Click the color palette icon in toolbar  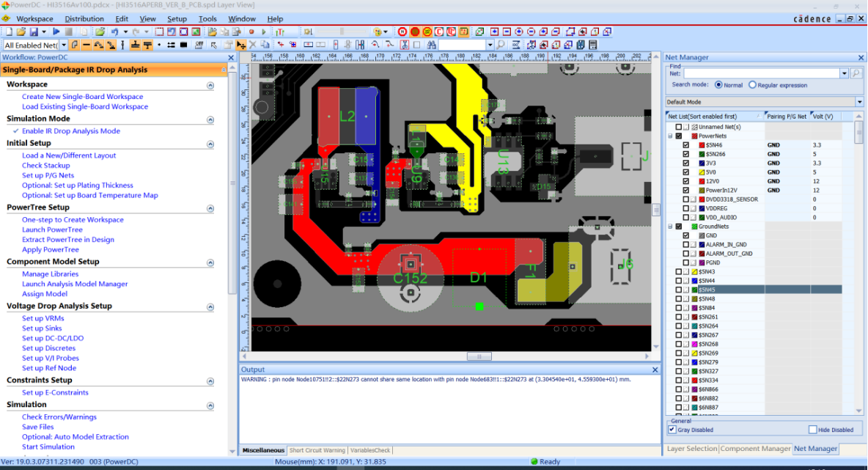pos(378,32)
